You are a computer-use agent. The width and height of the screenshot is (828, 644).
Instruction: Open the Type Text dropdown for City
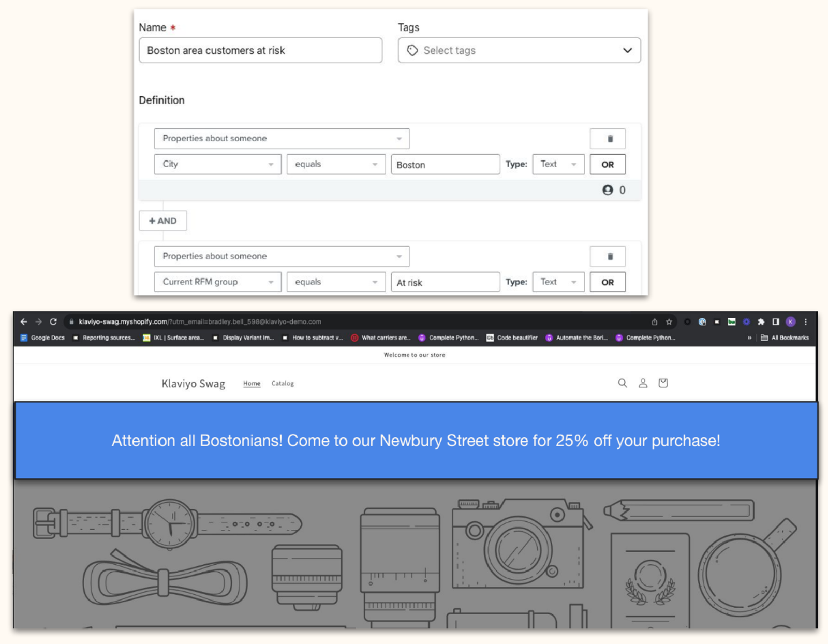pos(558,164)
